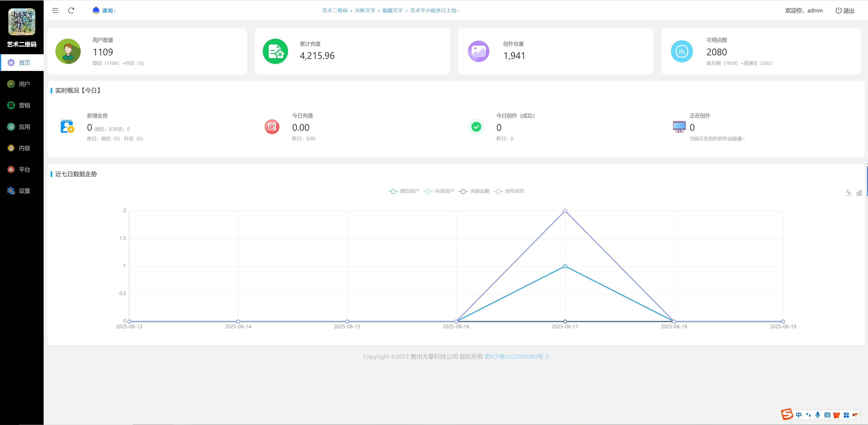Open the Sogou soft keyboard icon

point(827,415)
